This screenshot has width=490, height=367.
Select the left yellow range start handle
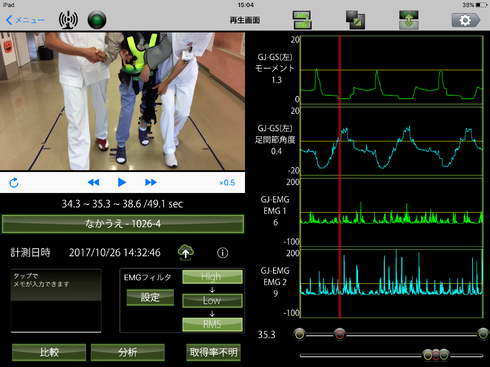pos(299,334)
